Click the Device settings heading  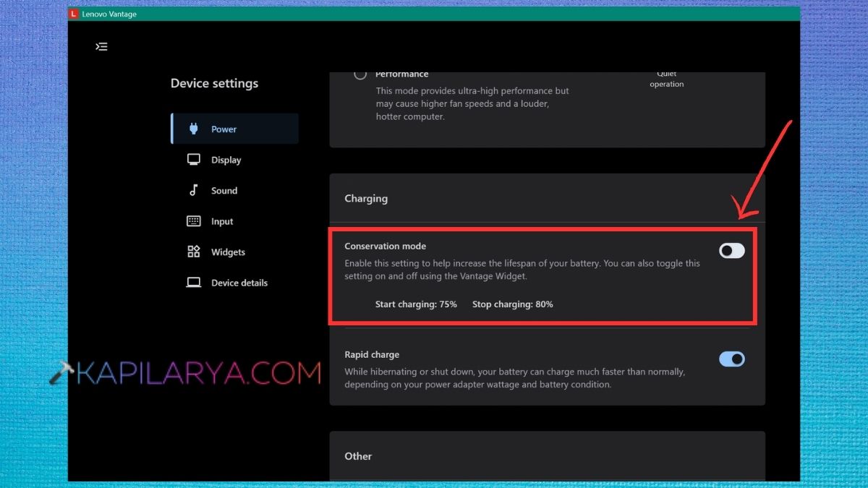tap(214, 83)
